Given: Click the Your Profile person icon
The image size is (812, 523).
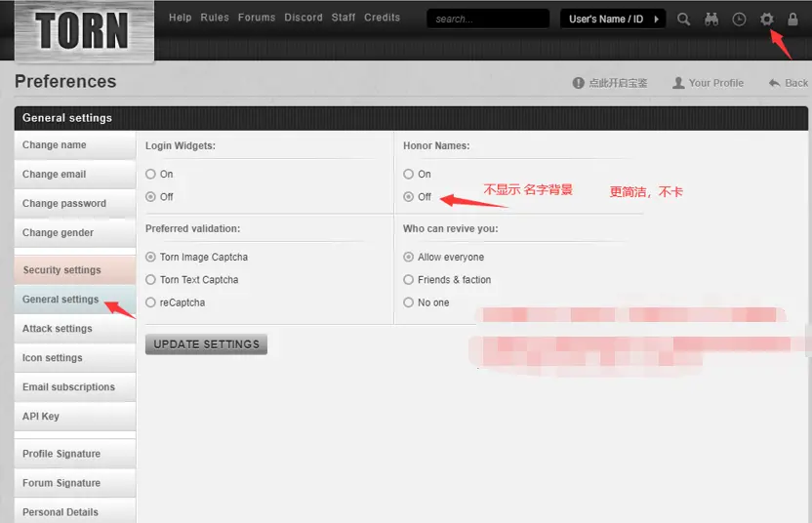Looking at the screenshot, I should click(678, 83).
